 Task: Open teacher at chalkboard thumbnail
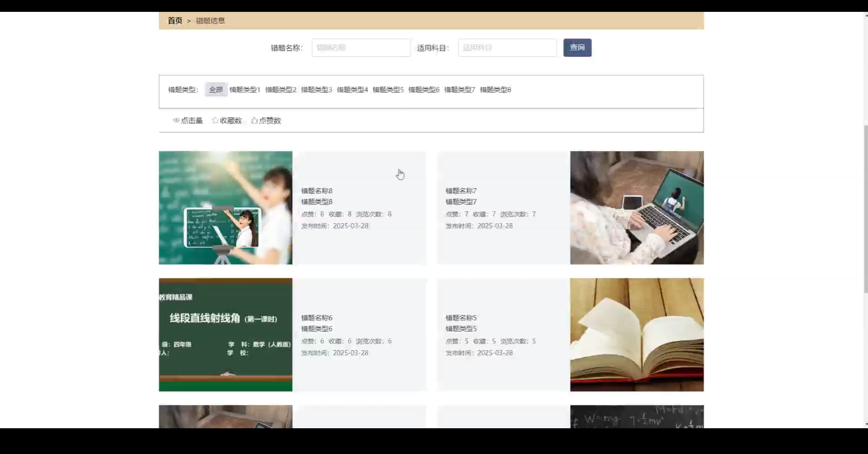pos(225,208)
